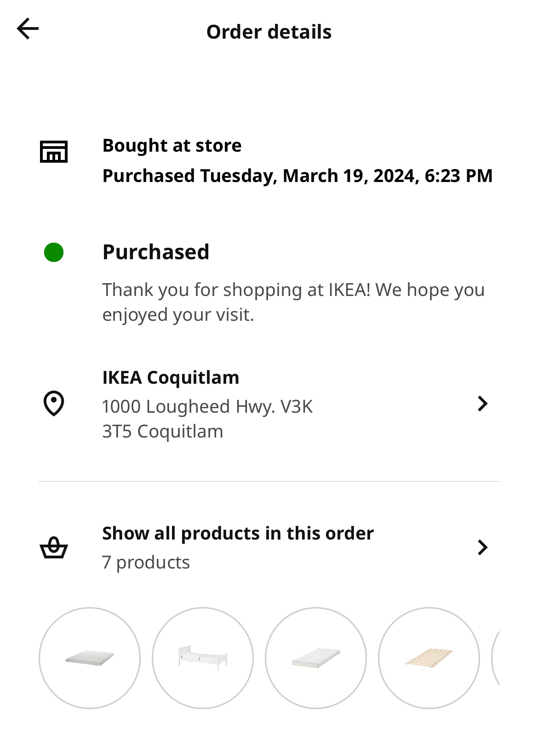The width and height of the screenshot is (538, 756).
Task: Click the purchase date and time text
Action: [297, 176]
